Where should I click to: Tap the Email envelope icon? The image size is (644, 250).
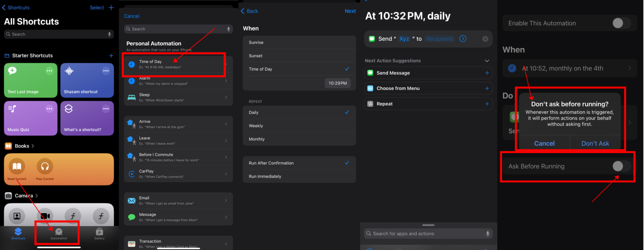pos(131,201)
